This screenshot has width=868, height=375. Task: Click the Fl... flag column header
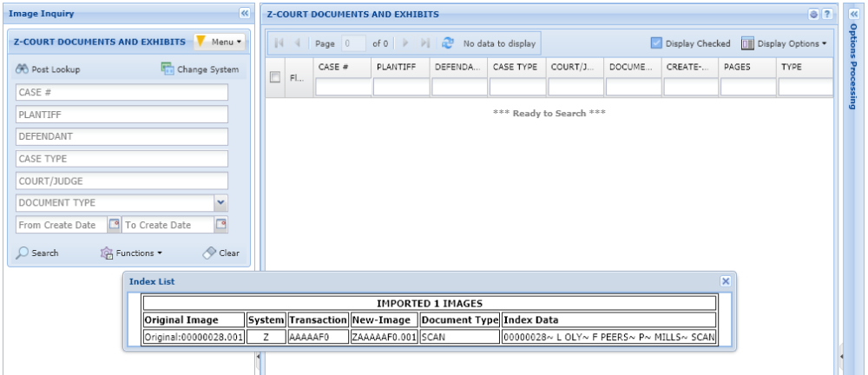[x=297, y=78]
